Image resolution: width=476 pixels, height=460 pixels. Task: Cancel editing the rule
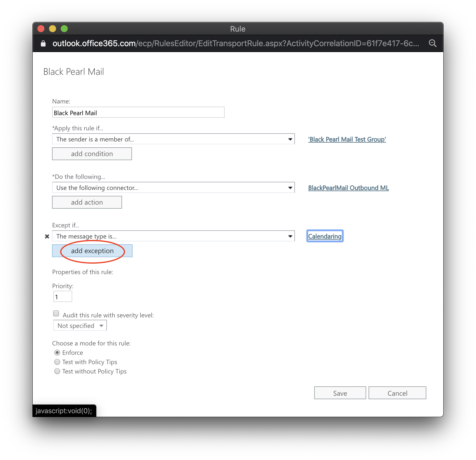(397, 393)
